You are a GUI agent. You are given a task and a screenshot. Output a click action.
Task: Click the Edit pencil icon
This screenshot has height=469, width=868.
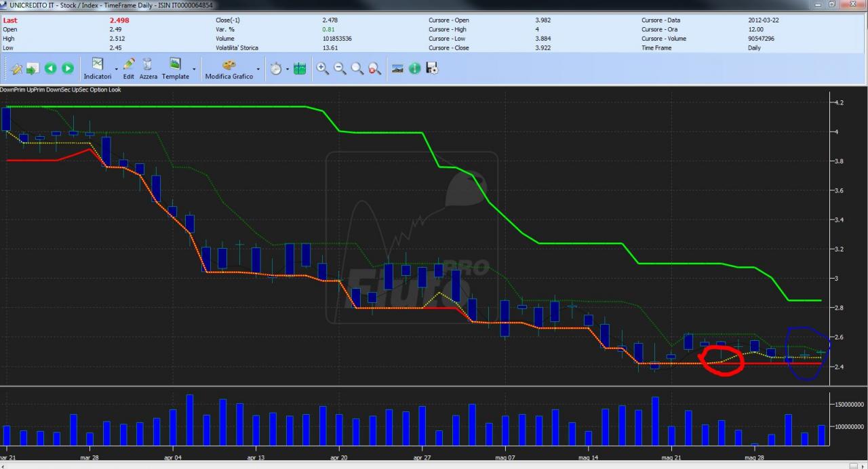[x=129, y=68]
